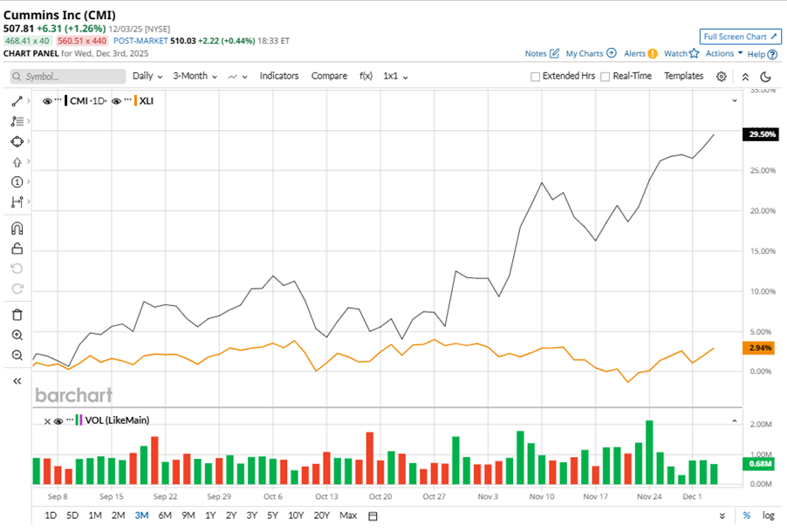Open the numbered label tool

click(x=17, y=182)
